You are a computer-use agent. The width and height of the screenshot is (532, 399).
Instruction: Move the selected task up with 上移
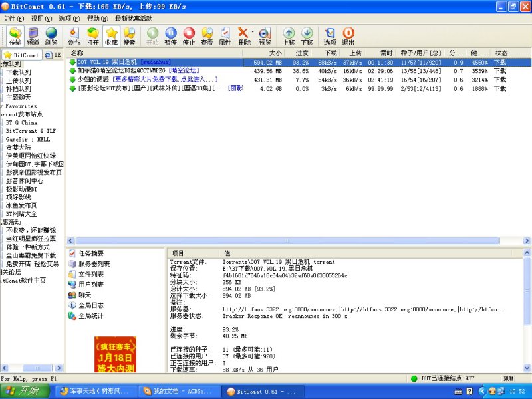tap(287, 35)
